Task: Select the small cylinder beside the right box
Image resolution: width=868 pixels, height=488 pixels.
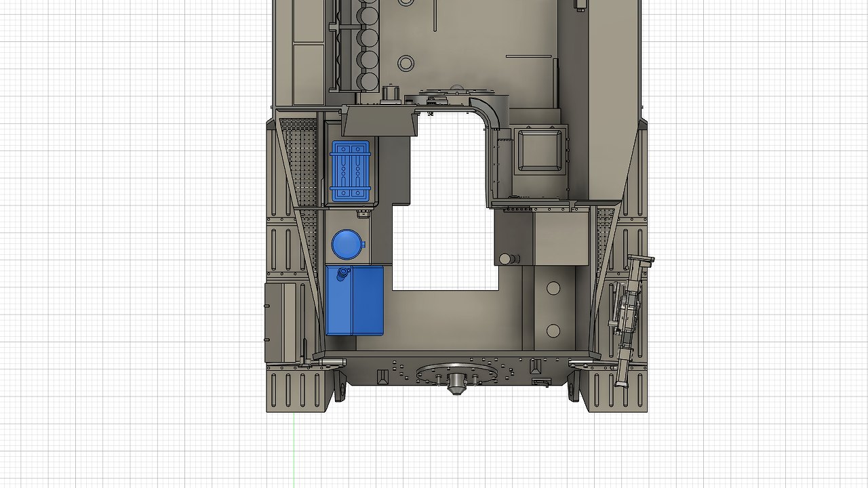Action: 505,259
